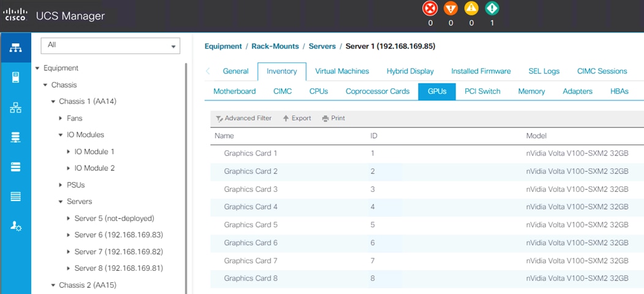The height and width of the screenshot is (294, 644).
Task: Select the Graphics Card 4 row
Action: tap(427, 207)
